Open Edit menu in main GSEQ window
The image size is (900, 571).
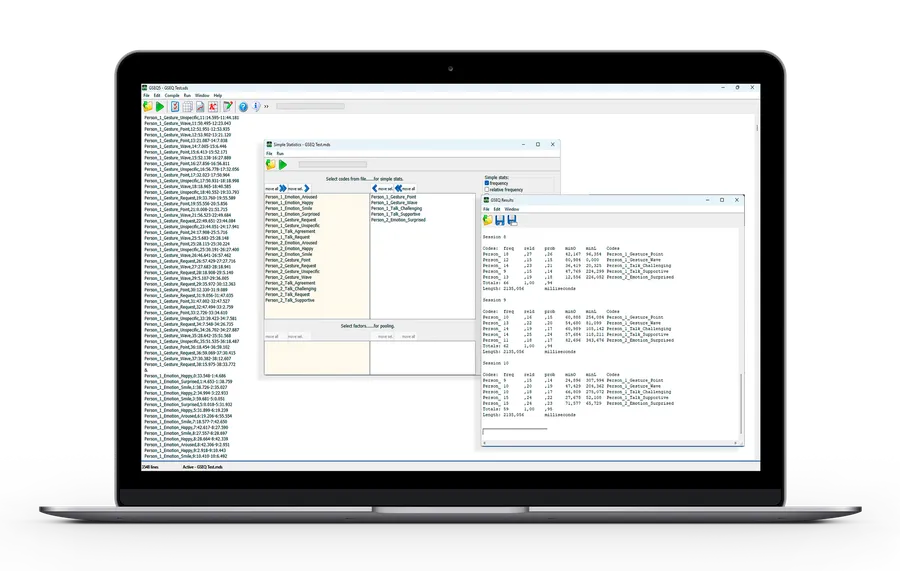(157, 95)
